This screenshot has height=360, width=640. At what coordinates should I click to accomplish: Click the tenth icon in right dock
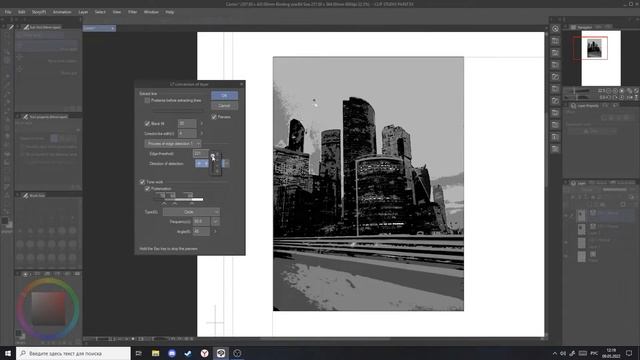pyautogui.click(x=556, y=137)
